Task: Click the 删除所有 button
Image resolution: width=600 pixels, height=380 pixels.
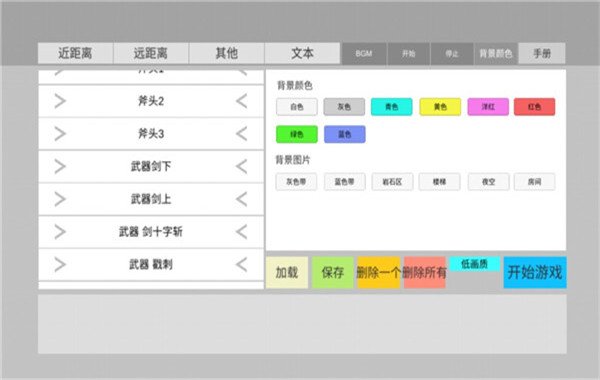Action: pos(424,272)
